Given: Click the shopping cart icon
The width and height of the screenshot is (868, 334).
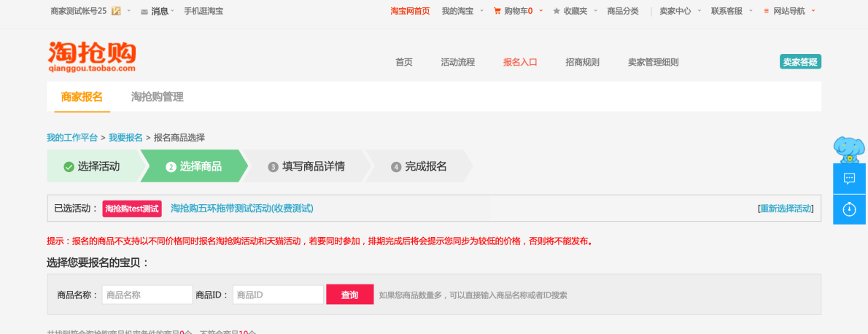Looking at the screenshot, I should [x=497, y=10].
